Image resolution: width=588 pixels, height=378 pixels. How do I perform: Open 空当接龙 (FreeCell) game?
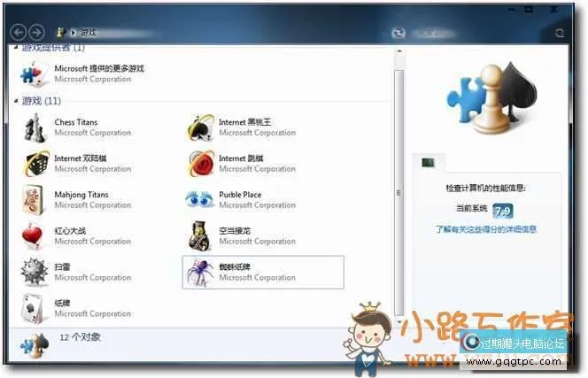(x=200, y=236)
